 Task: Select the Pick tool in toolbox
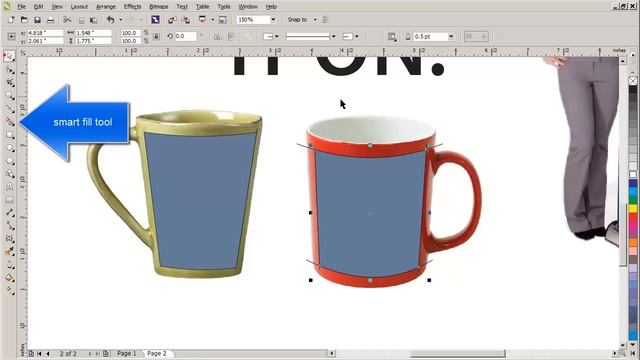[9, 56]
